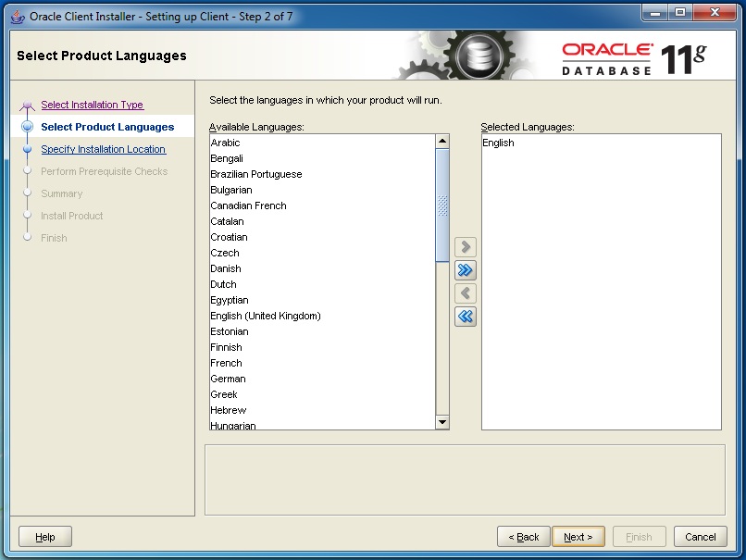Select Egyptian in the language list

(x=322, y=300)
